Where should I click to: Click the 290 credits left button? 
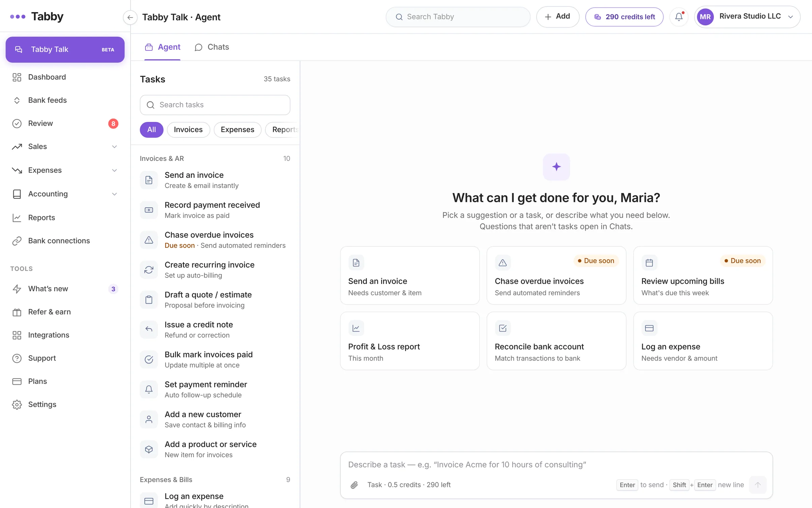point(624,17)
